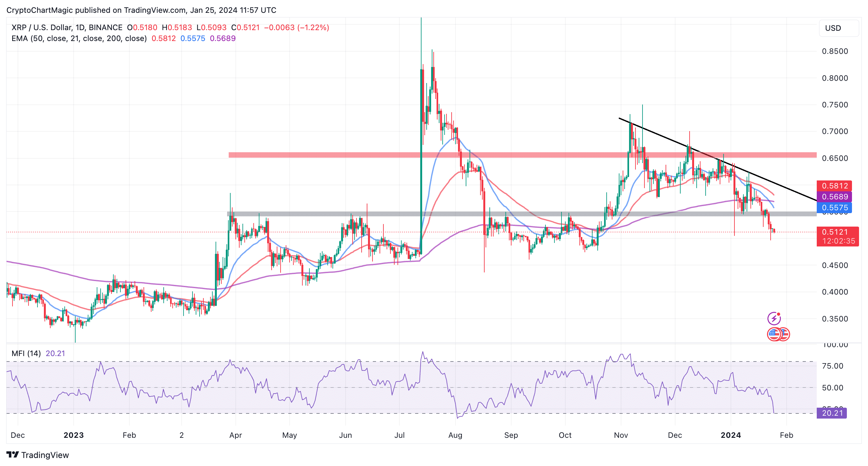Click the CryptoChartMagic publication header text
The width and height of the screenshot is (868, 466).
click(x=141, y=10)
